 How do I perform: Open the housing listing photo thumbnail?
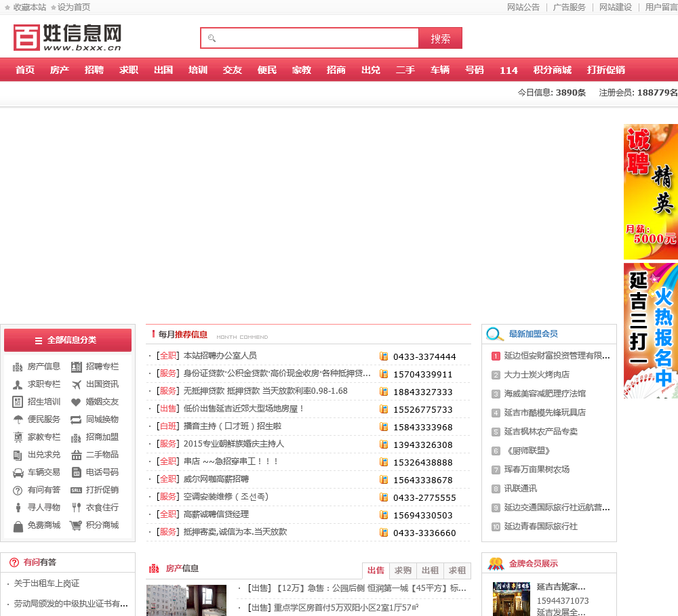pyautogui.click(x=186, y=600)
